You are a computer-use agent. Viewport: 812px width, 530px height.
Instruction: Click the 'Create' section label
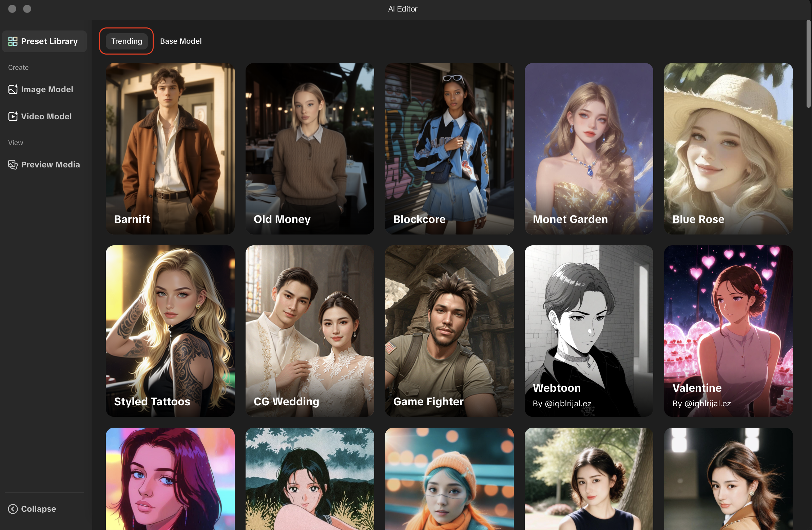click(18, 67)
